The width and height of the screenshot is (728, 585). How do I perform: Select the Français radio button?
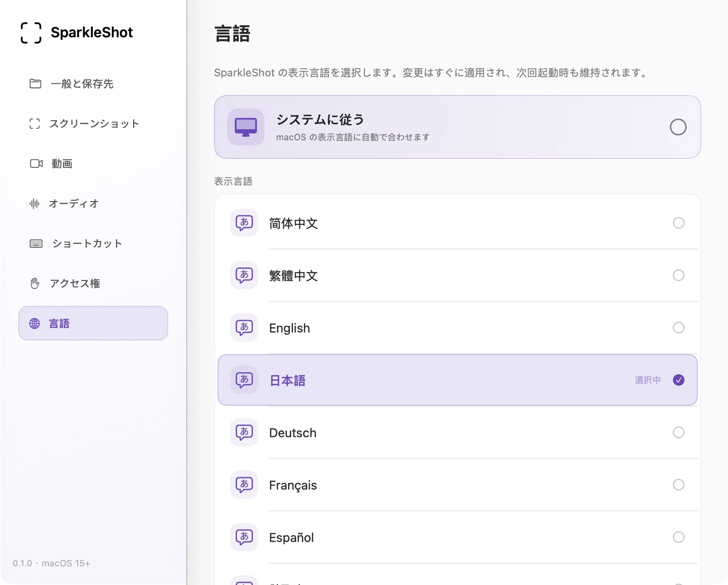[678, 484]
